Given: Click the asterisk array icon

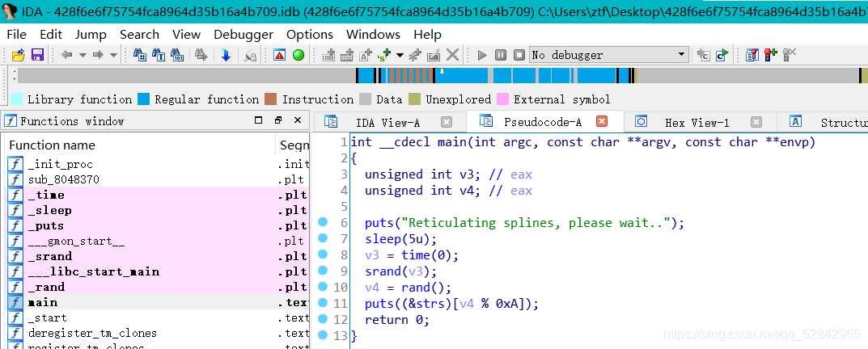Looking at the screenshot, I should [x=415, y=55].
